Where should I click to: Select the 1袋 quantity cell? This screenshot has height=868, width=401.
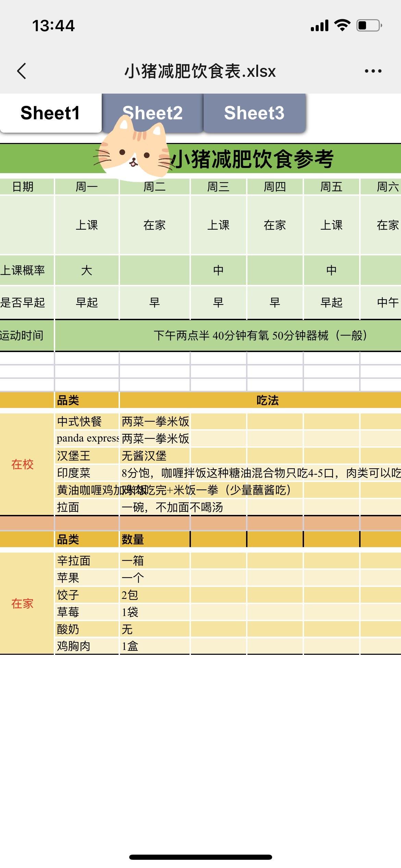[x=155, y=612]
